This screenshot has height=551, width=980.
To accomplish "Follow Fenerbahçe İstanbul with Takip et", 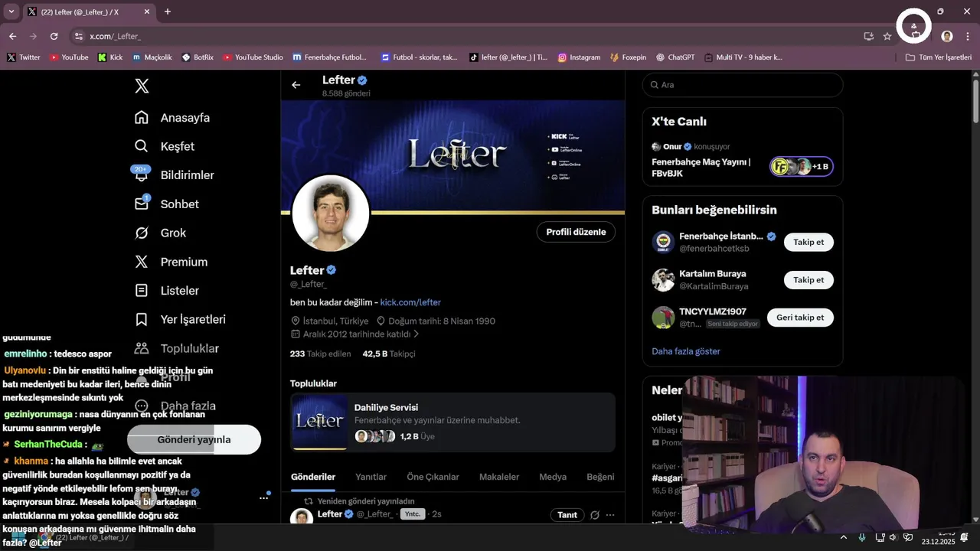I will (808, 242).
